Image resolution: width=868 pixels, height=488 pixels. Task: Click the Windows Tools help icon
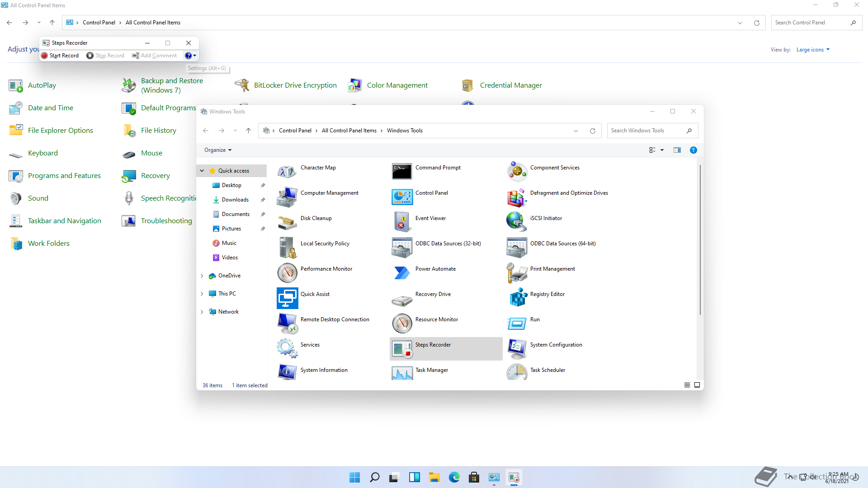coord(693,150)
